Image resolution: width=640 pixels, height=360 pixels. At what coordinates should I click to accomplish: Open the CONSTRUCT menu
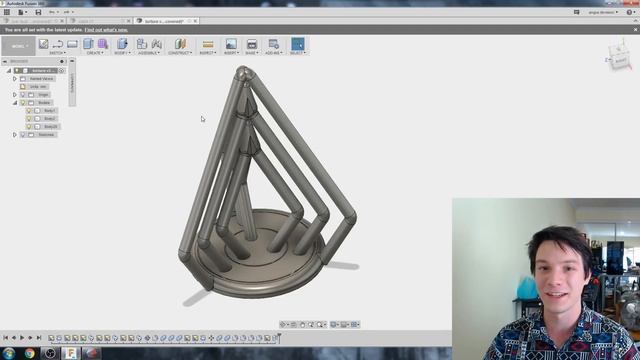pos(180,53)
